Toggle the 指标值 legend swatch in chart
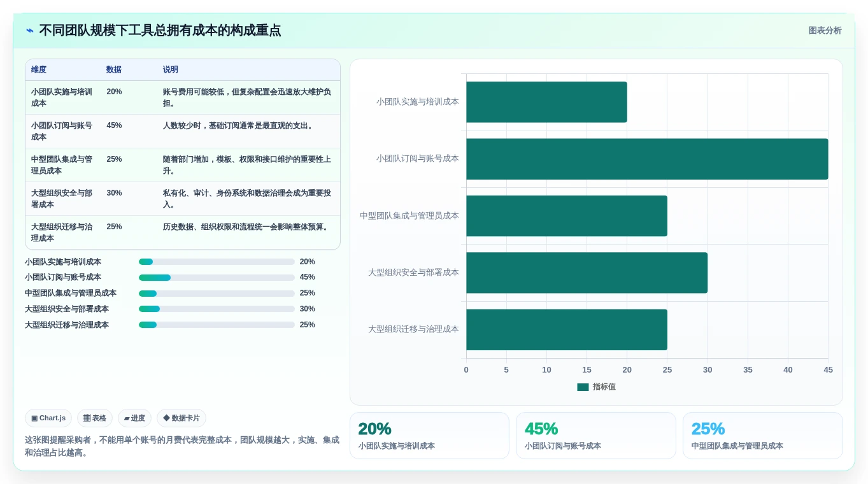The width and height of the screenshot is (868, 484). pos(583,387)
